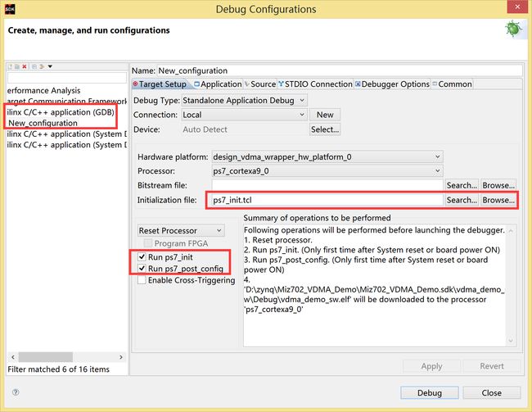This screenshot has height=412, width=532.
Task: Click the left tree horizontal scrollbar thumb
Action: click(46, 357)
